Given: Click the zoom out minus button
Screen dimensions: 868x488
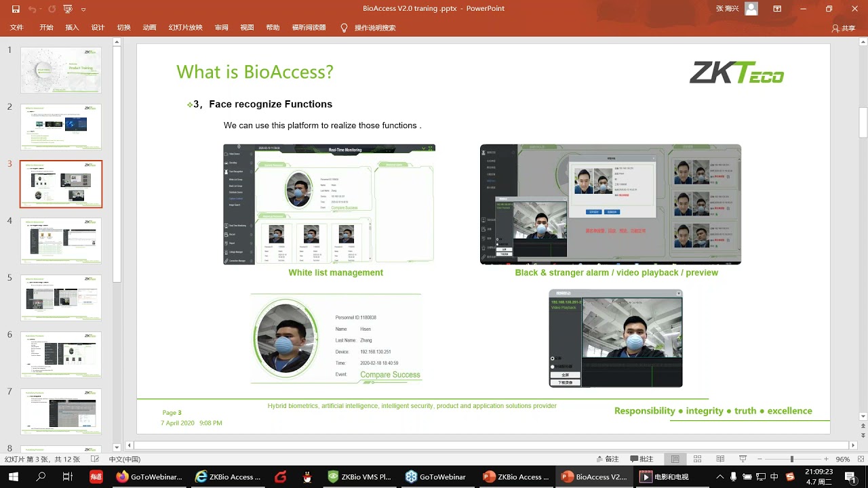Looking at the screenshot, I should [x=759, y=459].
